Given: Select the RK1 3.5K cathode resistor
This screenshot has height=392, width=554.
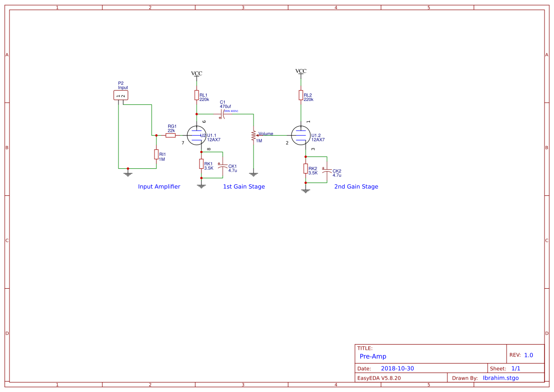Looking at the screenshot, I should click(x=201, y=164).
